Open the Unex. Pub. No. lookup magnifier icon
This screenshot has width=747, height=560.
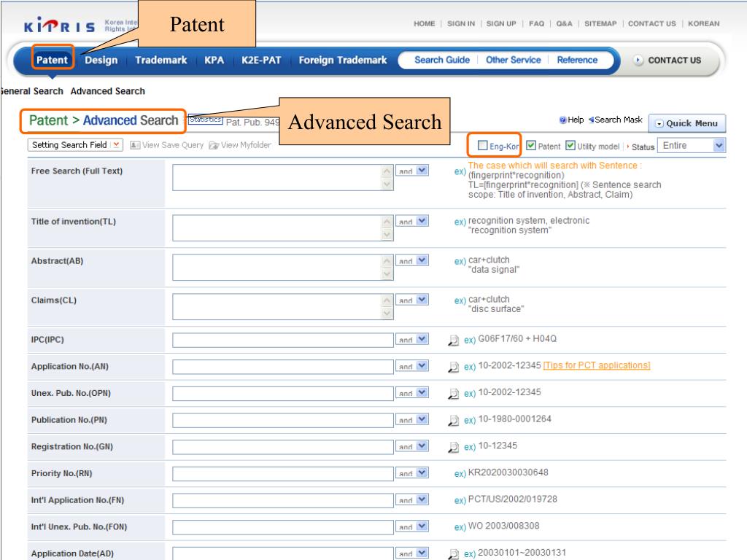[x=453, y=393]
